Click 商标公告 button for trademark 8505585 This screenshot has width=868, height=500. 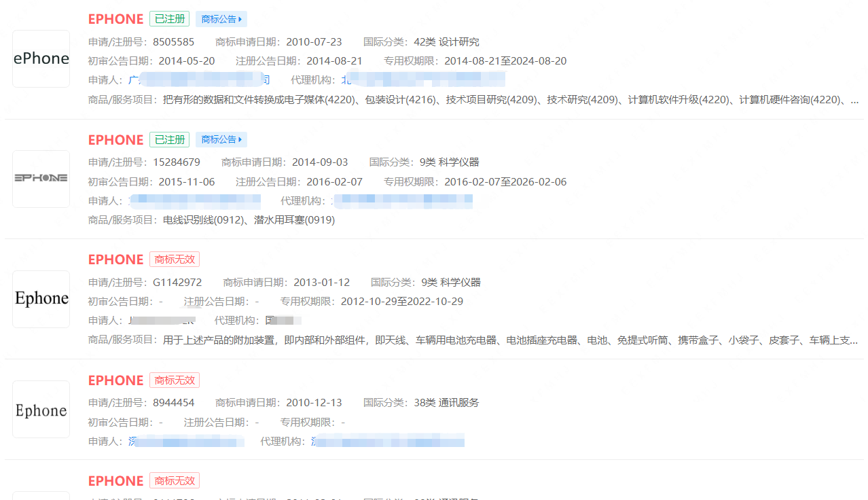point(221,19)
